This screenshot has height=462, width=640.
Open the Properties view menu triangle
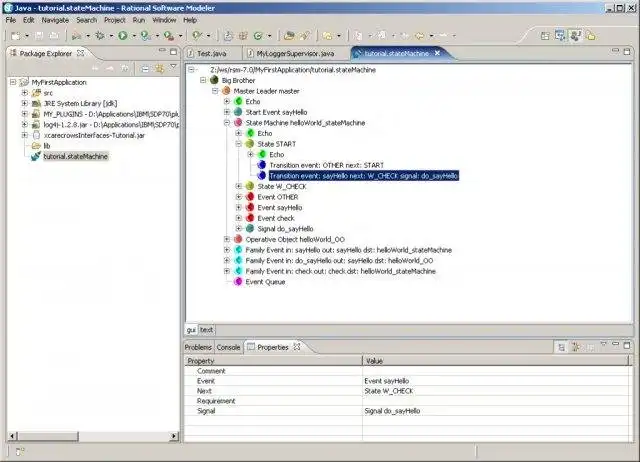pos(603,344)
